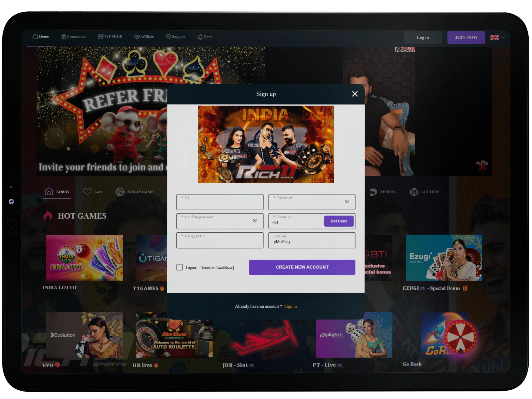Click the HOT GAMES heading text

click(82, 216)
